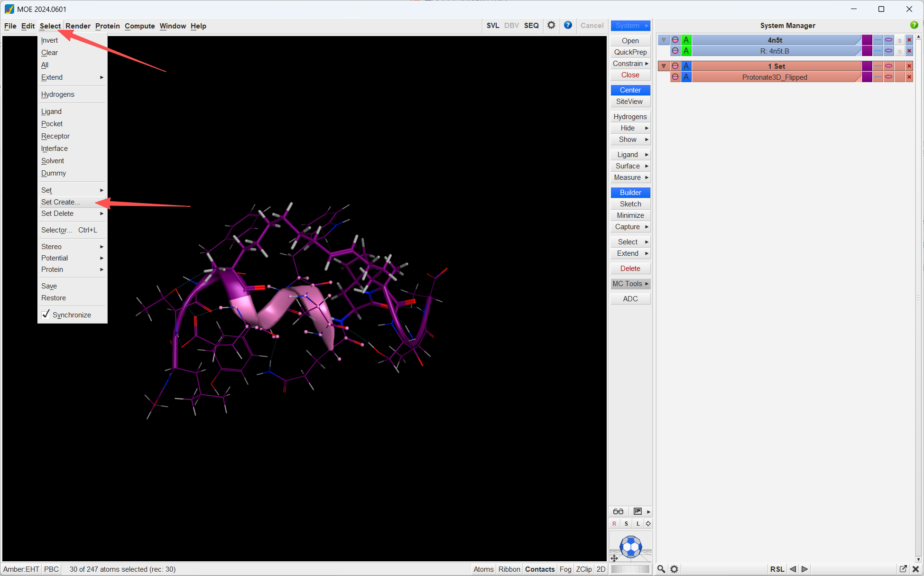Screen dimensions: 924x576
Task: Click the magnifier search icon in System Manager
Action: (x=661, y=569)
